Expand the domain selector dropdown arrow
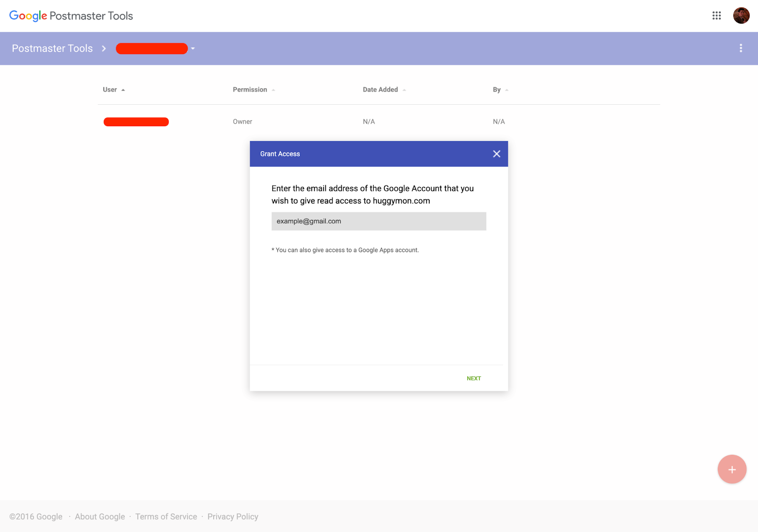The width and height of the screenshot is (758, 532). [x=193, y=48]
